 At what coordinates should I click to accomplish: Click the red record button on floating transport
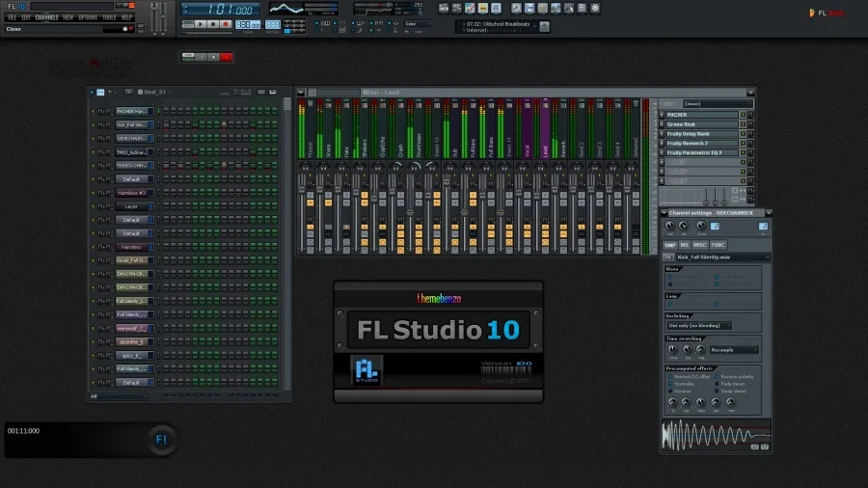click(227, 57)
